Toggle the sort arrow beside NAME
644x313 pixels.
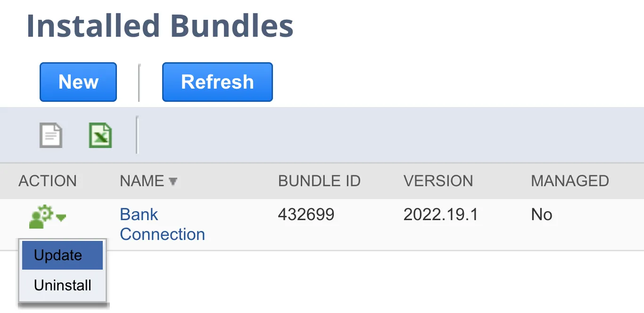click(x=173, y=181)
